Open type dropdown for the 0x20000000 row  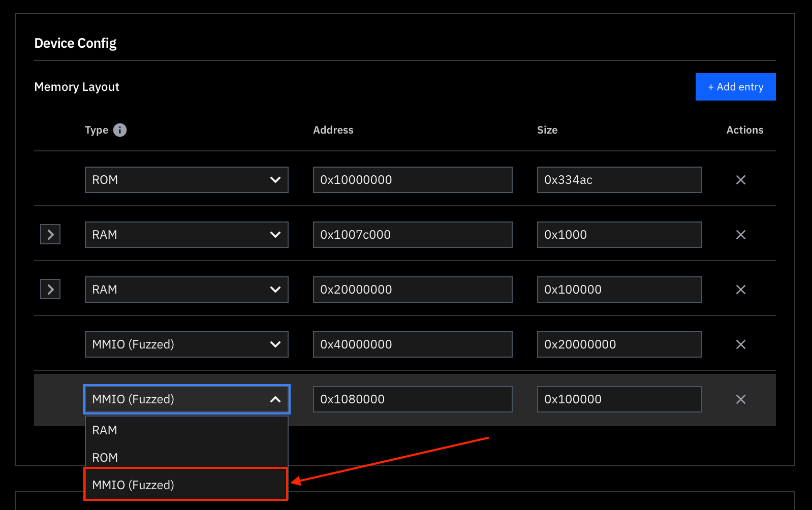click(x=186, y=290)
